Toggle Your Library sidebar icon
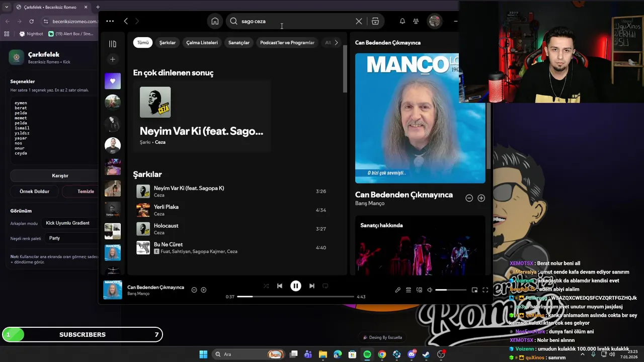 click(113, 44)
